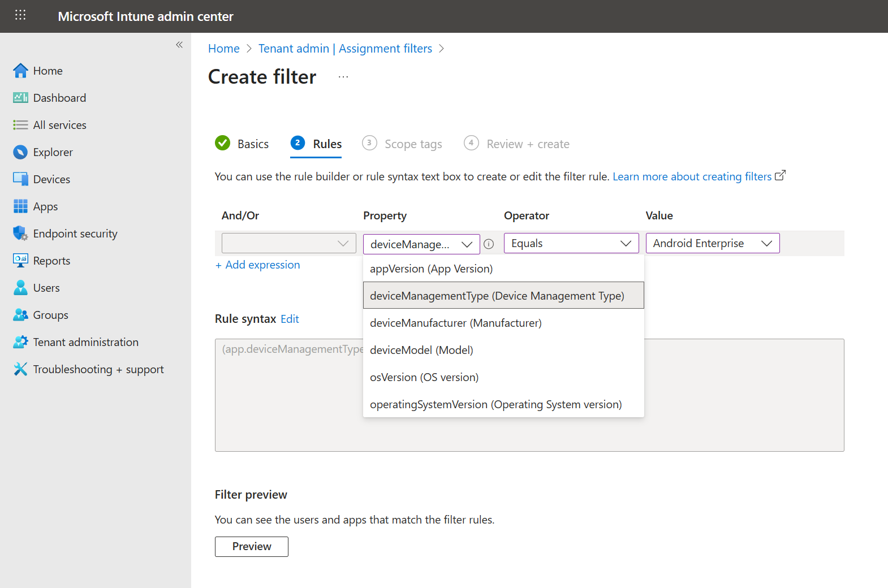Image resolution: width=888 pixels, height=588 pixels.
Task: Switch to the Rules tab label
Action: (x=327, y=144)
